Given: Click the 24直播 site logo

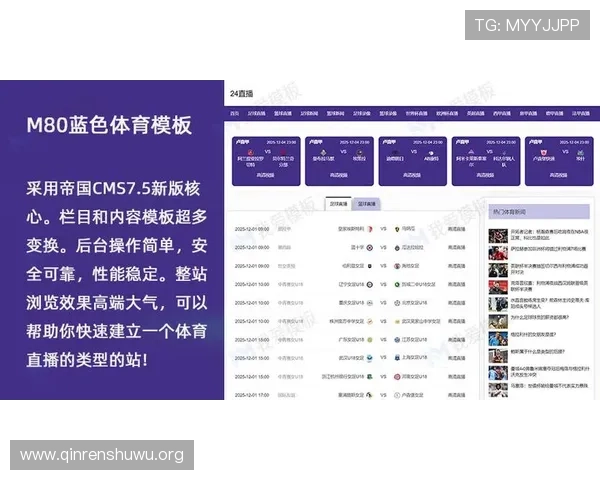Looking at the screenshot, I should pos(241,93).
